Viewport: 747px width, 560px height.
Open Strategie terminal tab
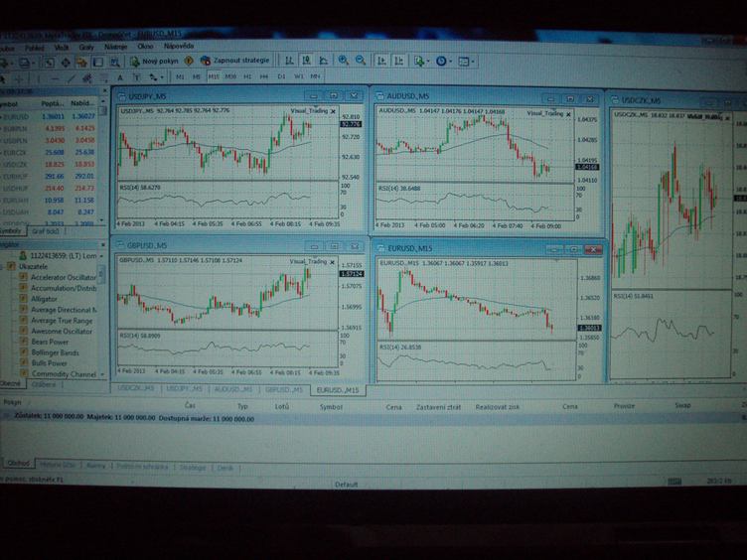[x=193, y=468]
